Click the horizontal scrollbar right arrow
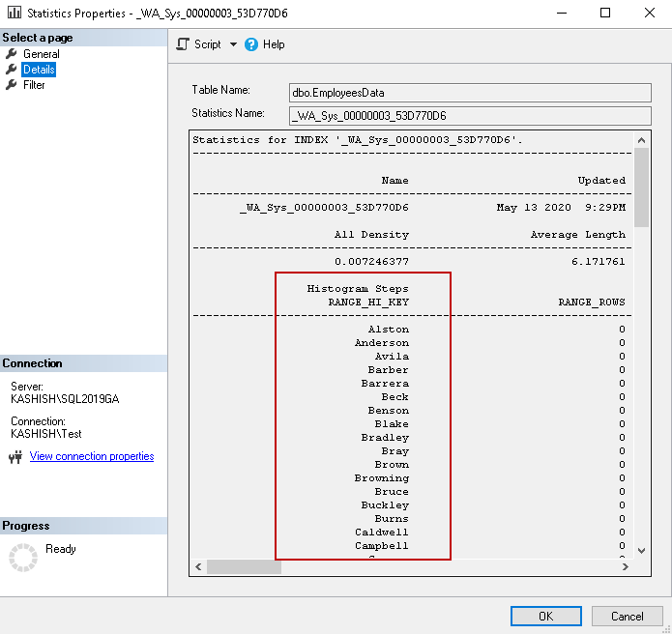 click(626, 566)
